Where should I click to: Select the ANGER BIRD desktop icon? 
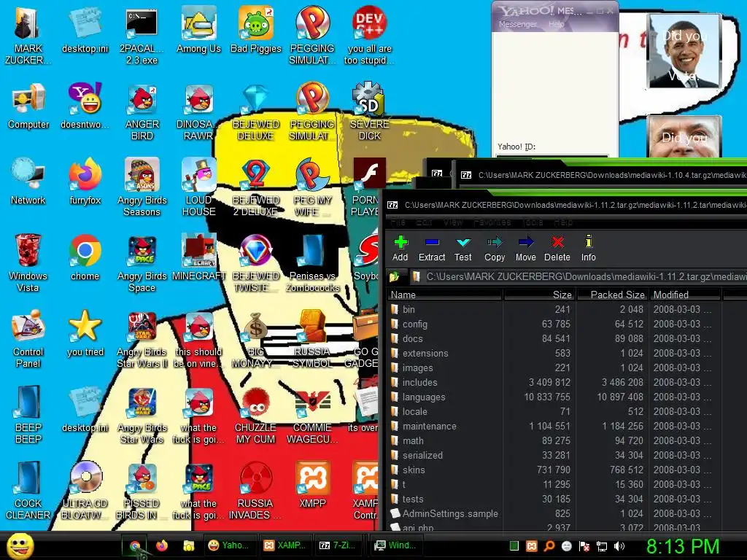(x=142, y=112)
